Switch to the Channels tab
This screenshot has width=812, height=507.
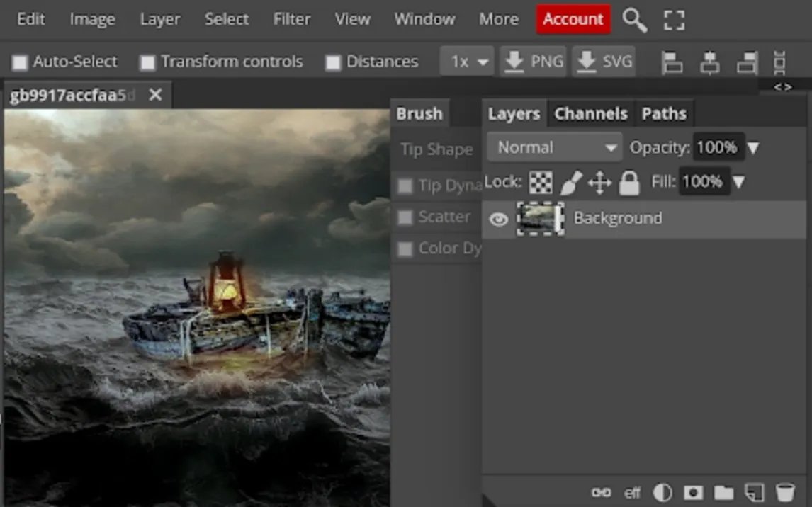point(591,114)
